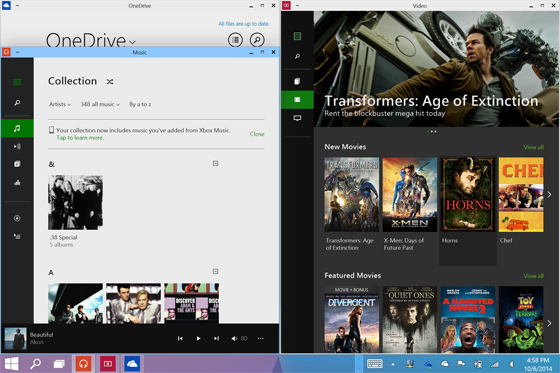Open Explore icon in Music sidebar
560x373 pixels.
(17, 164)
